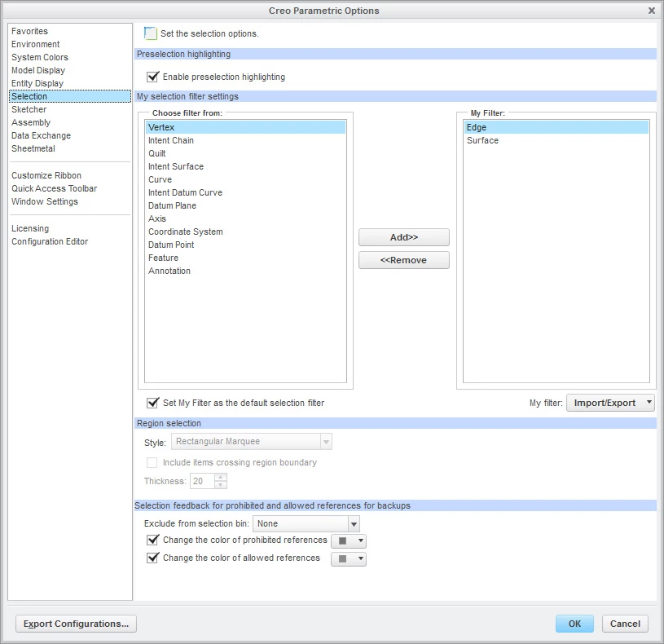Check Include items crossing region boundary
The image size is (664, 644).
(x=152, y=462)
